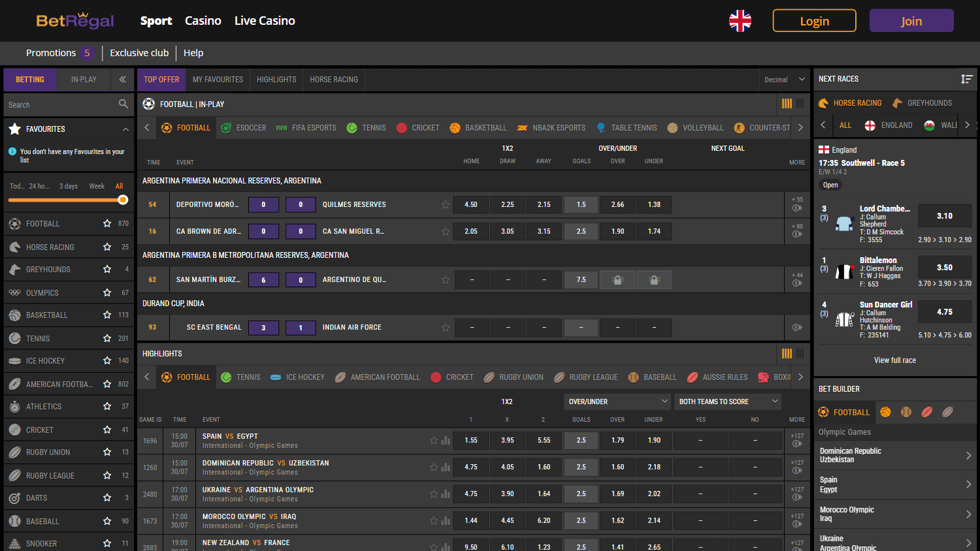Favourite Horse Racing in the sidebar
The image size is (980, 551).
107,247
